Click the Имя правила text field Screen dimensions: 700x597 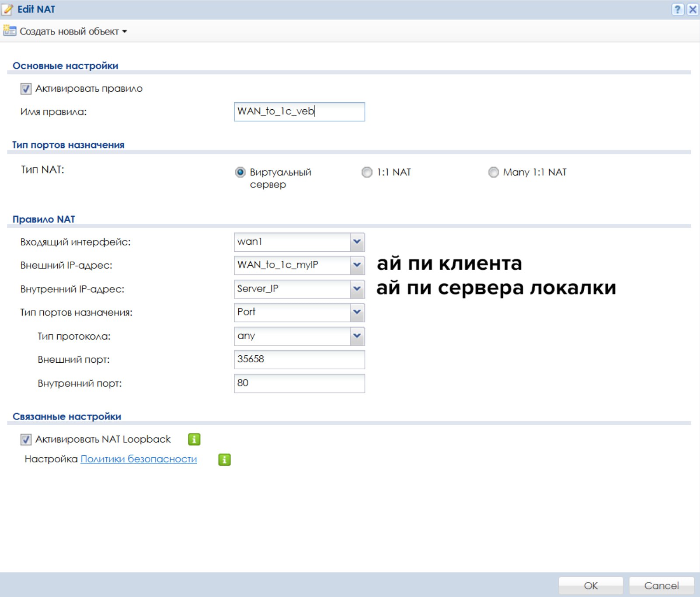300,111
